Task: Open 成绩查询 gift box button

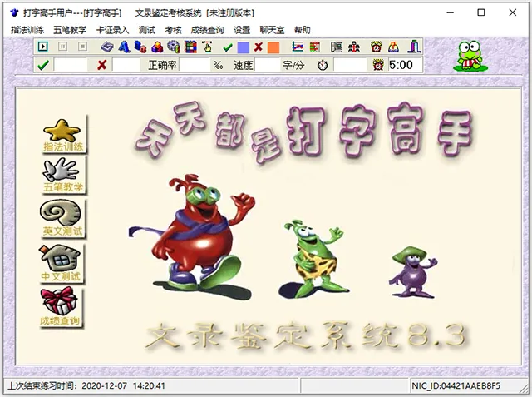Action: pyautogui.click(x=60, y=306)
